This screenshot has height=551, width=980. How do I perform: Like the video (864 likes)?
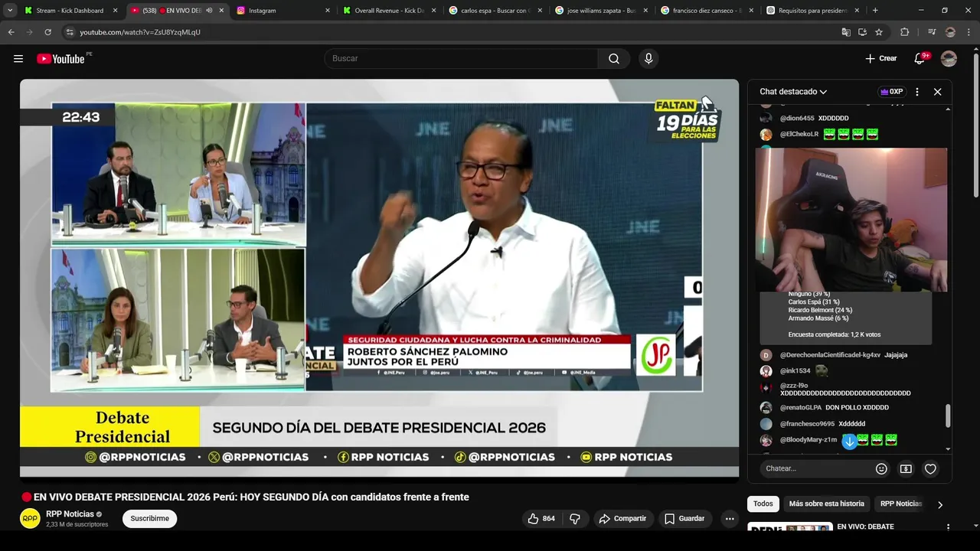(541, 519)
